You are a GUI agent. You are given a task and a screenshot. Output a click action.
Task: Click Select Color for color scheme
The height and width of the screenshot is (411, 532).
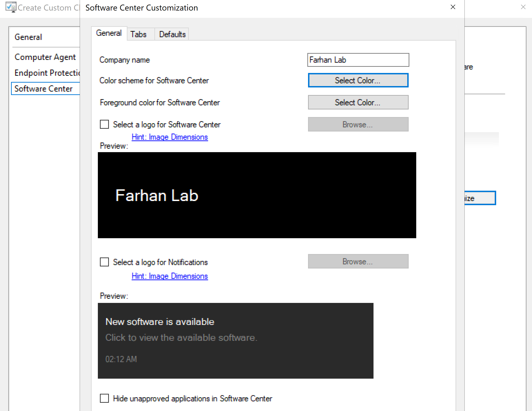pos(358,80)
